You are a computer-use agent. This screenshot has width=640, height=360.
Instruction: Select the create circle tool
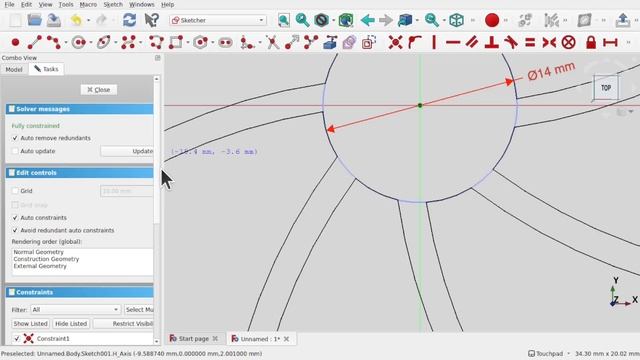[78, 42]
